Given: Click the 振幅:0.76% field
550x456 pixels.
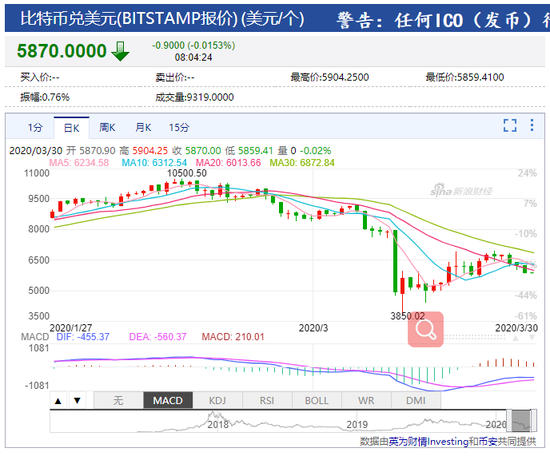Looking at the screenshot, I should (45, 97).
